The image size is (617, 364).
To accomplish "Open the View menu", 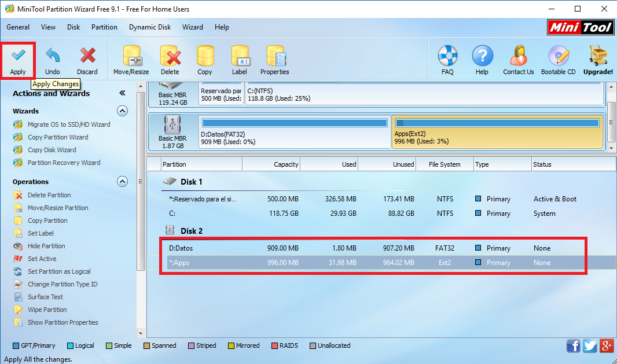I will [x=48, y=27].
